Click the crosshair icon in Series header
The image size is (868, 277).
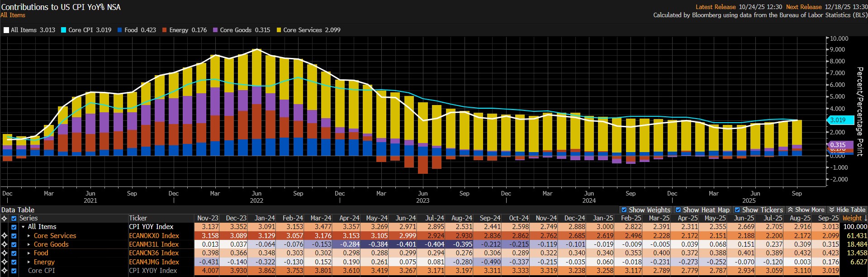(5, 218)
